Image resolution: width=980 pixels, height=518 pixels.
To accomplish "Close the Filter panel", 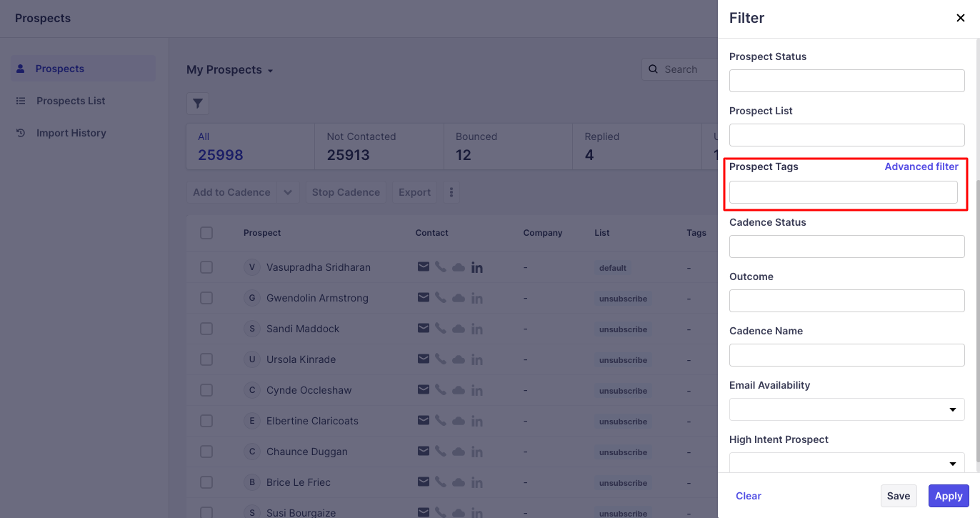I will pyautogui.click(x=961, y=18).
